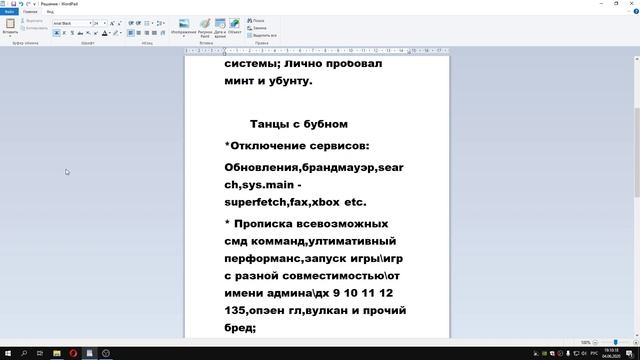The height and width of the screenshot is (360, 640).
Task: Undo the last action in quick access
Action: [x=21, y=4]
